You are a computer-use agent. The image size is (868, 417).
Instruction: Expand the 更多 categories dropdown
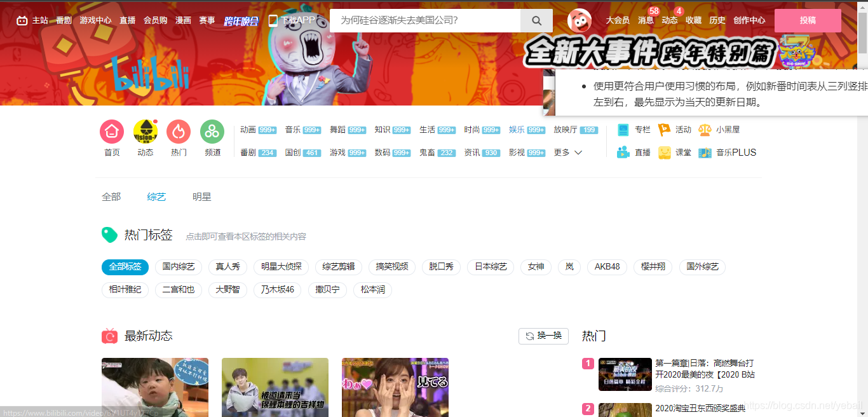coord(568,153)
